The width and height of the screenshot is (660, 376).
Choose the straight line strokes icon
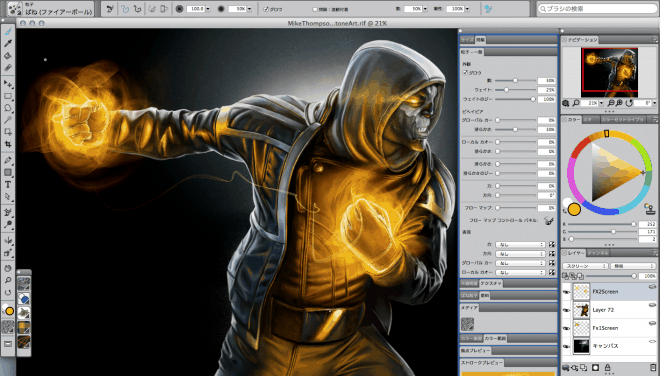click(137, 8)
